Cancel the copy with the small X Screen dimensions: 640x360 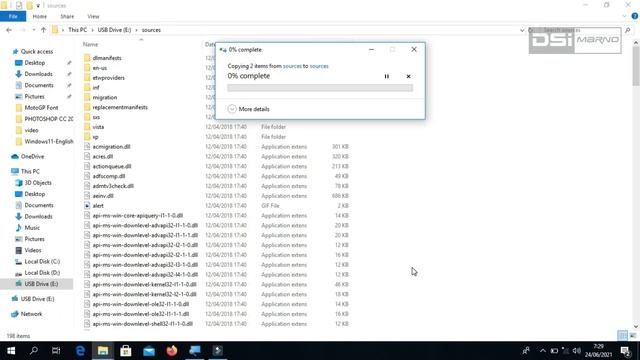click(408, 76)
